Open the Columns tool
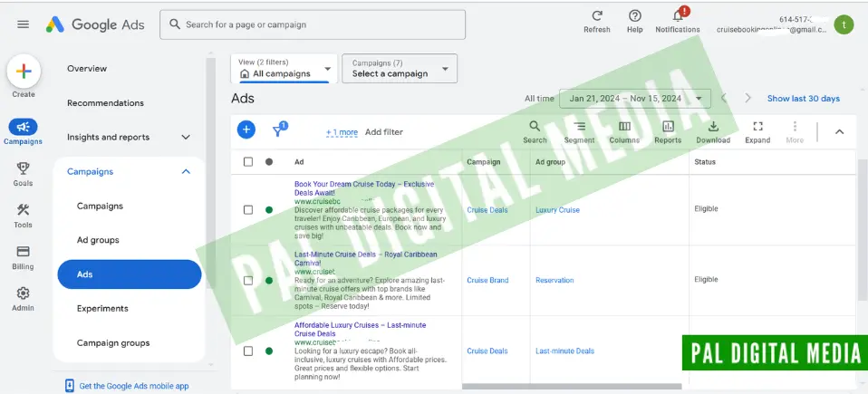Viewport: 868px width, 394px height. point(624,127)
